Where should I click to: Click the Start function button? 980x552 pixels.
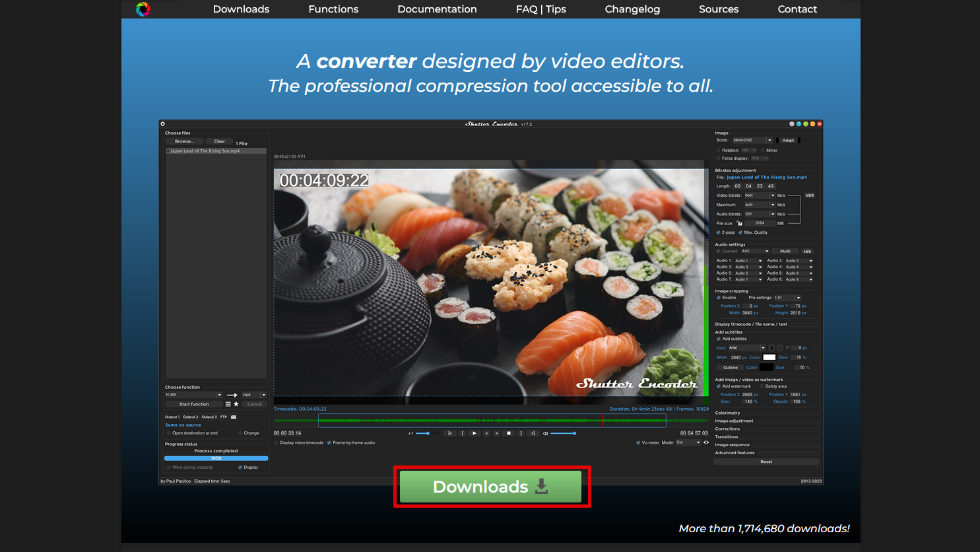pyautogui.click(x=194, y=404)
